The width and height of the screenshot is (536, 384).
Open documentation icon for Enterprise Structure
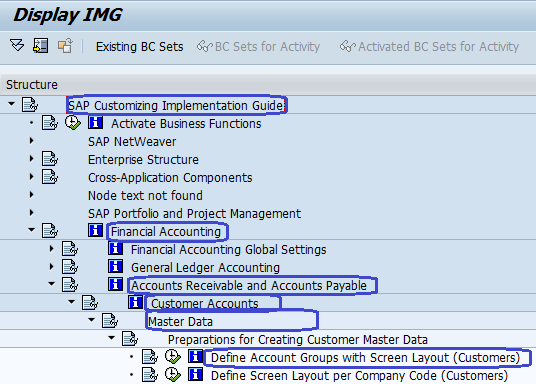pyautogui.click(x=50, y=159)
